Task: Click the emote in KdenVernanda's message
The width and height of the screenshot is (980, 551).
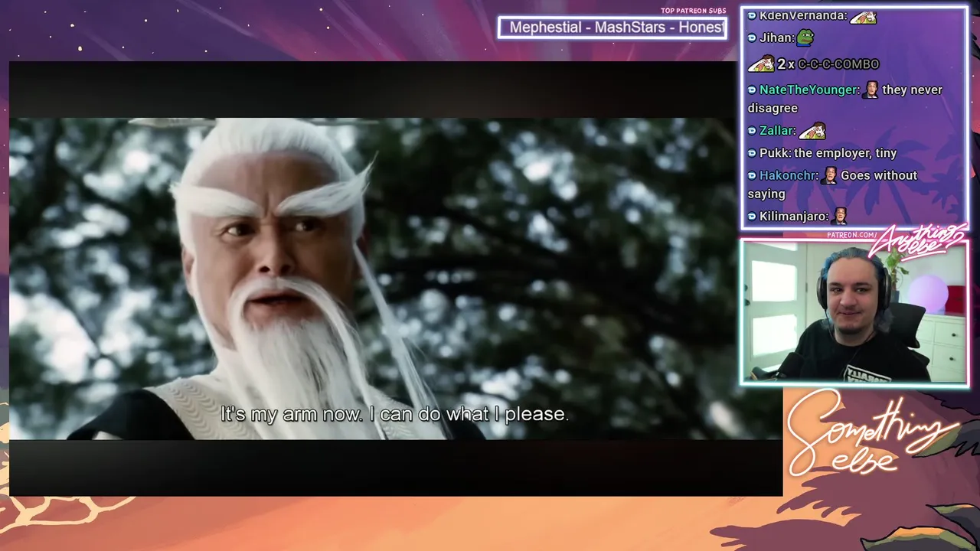Action: click(x=863, y=16)
